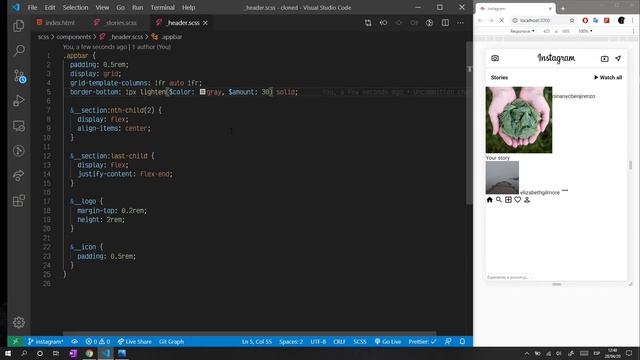Viewport: 640px width, 360px height.
Task: Click the heart activity icon
Action: pos(518,200)
